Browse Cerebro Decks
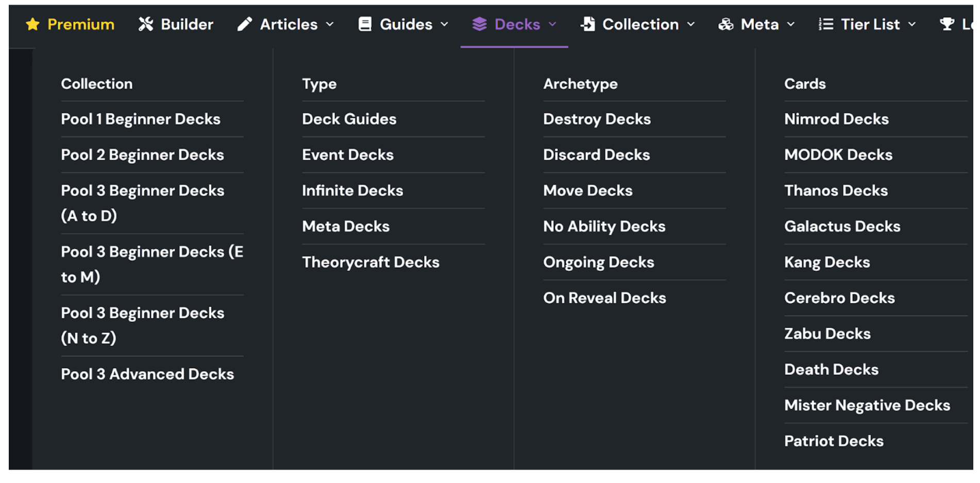 click(x=839, y=298)
